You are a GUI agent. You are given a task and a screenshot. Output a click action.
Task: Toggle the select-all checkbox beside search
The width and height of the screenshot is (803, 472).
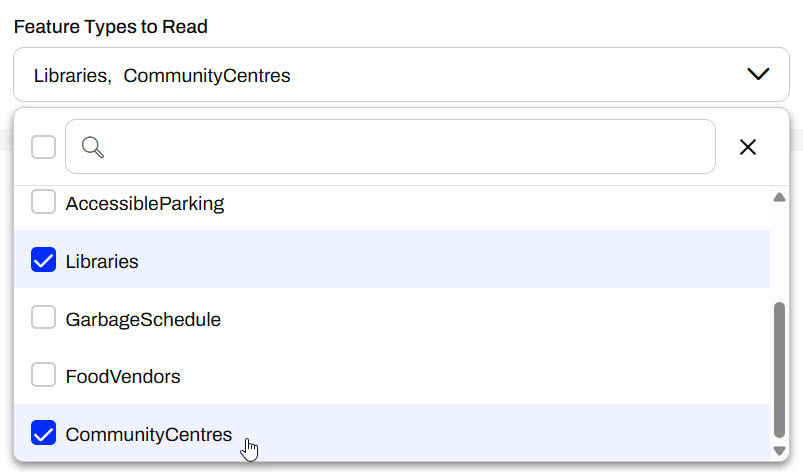[x=43, y=147]
